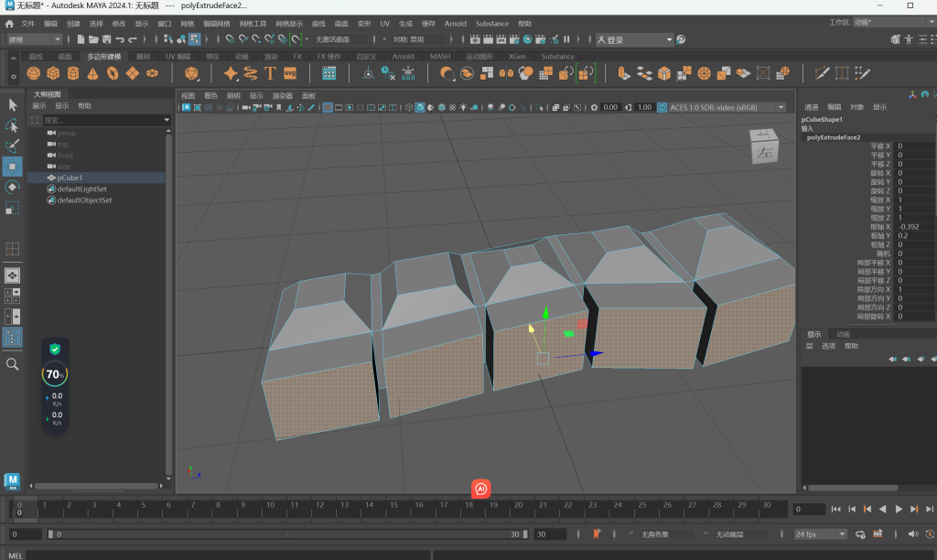Click the New Scene file icon
Screen dimensions: 937x560
pyautogui.click(x=81, y=39)
